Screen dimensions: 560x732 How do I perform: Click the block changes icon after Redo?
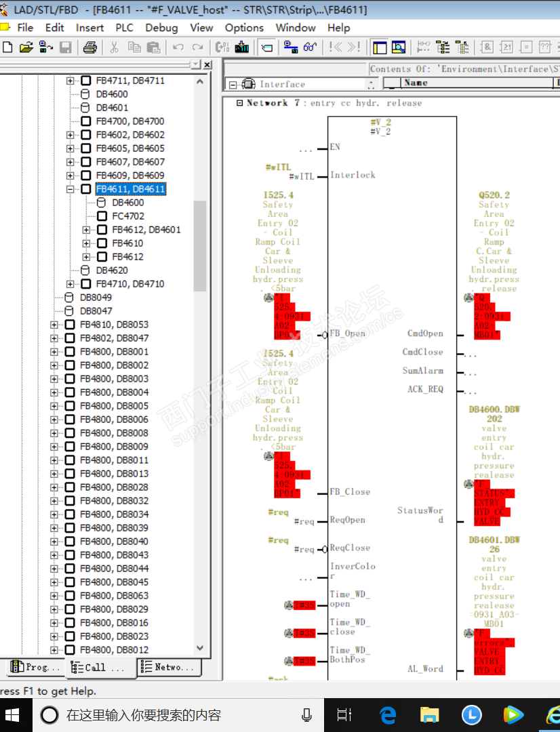(x=222, y=47)
